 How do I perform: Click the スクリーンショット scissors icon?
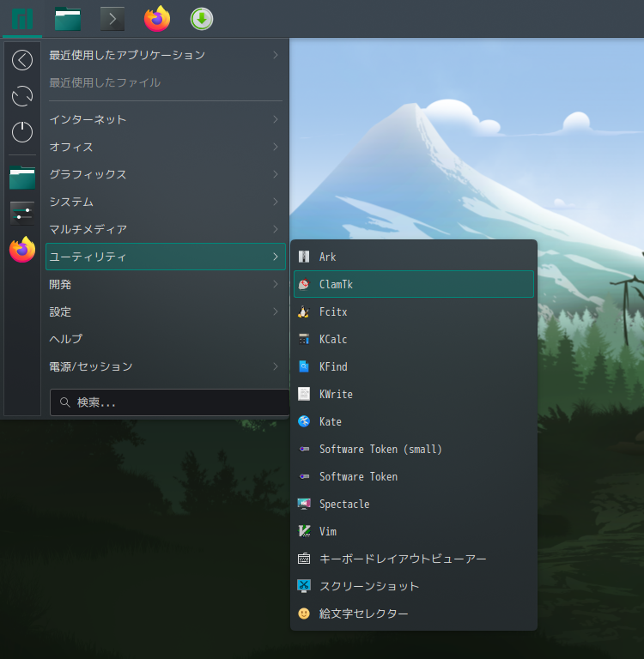[x=304, y=586]
